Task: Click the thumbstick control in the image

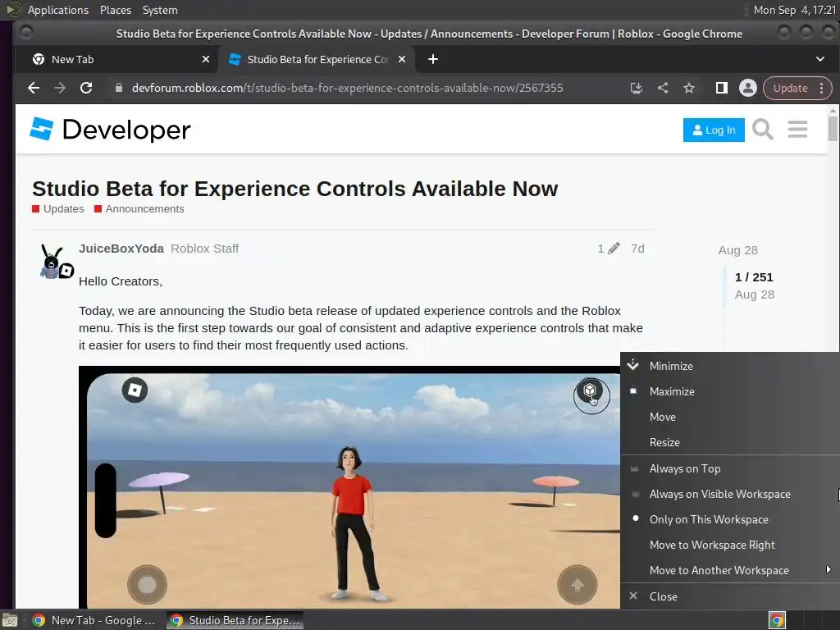Action: [147, 584]
